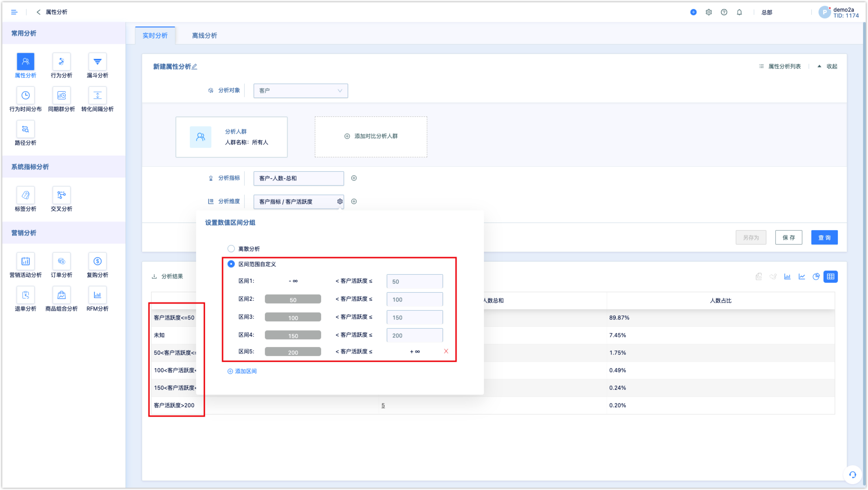Open the help question mark icon

[724, 12]
